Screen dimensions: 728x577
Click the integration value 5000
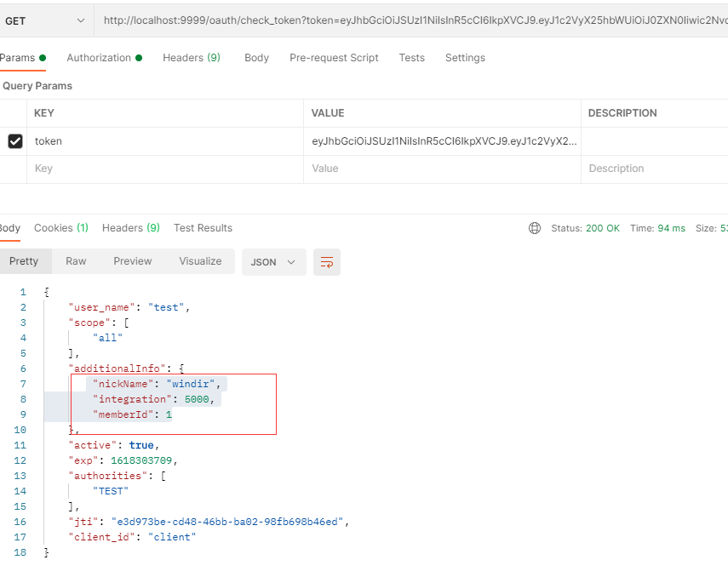[x=197, y=399]
